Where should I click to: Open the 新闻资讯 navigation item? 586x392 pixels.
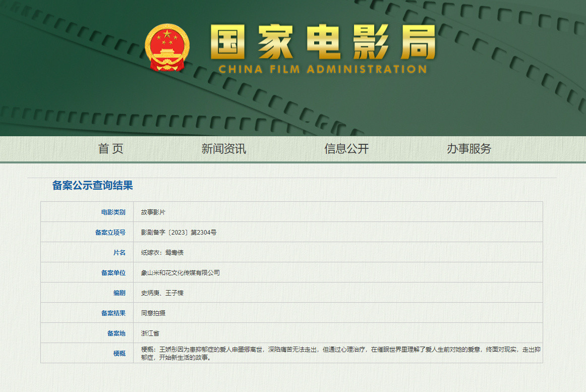223,149
